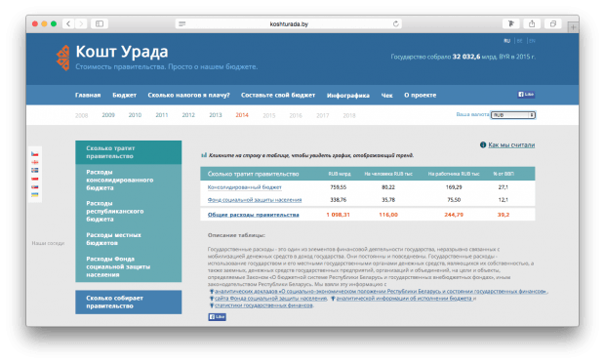The width and height of the screenshot is (605, 364).
Task: Open Составьте свой бюджет menu item
Action: click(278, 95)
